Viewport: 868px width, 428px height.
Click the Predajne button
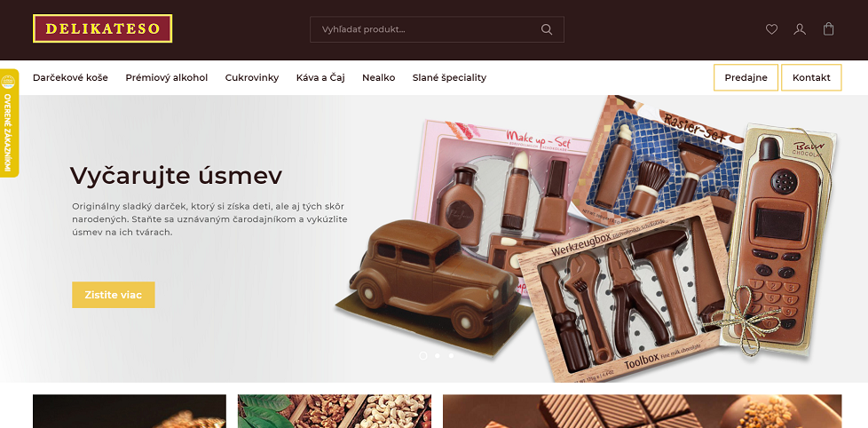(x=746, y=77)
